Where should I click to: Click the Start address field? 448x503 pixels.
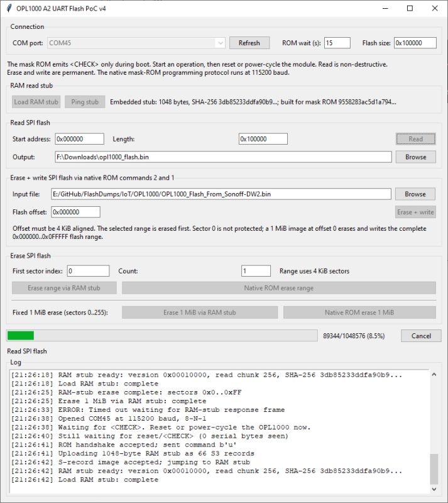[x=80, y=139]
